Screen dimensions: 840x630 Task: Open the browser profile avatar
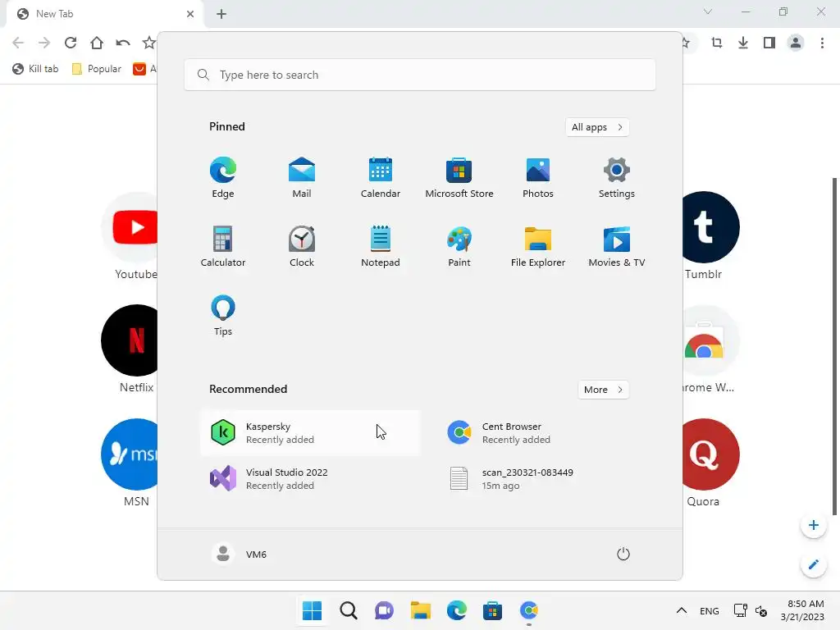pos(796,43)
